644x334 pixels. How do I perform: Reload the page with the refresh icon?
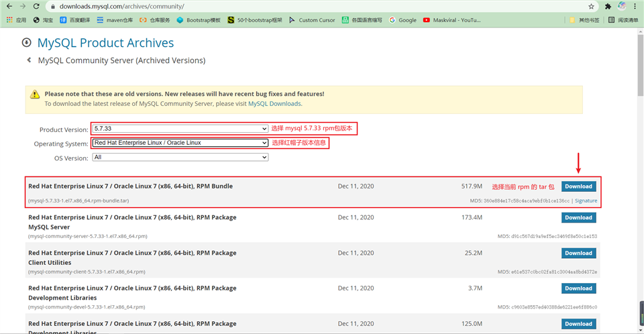(36, 6)
